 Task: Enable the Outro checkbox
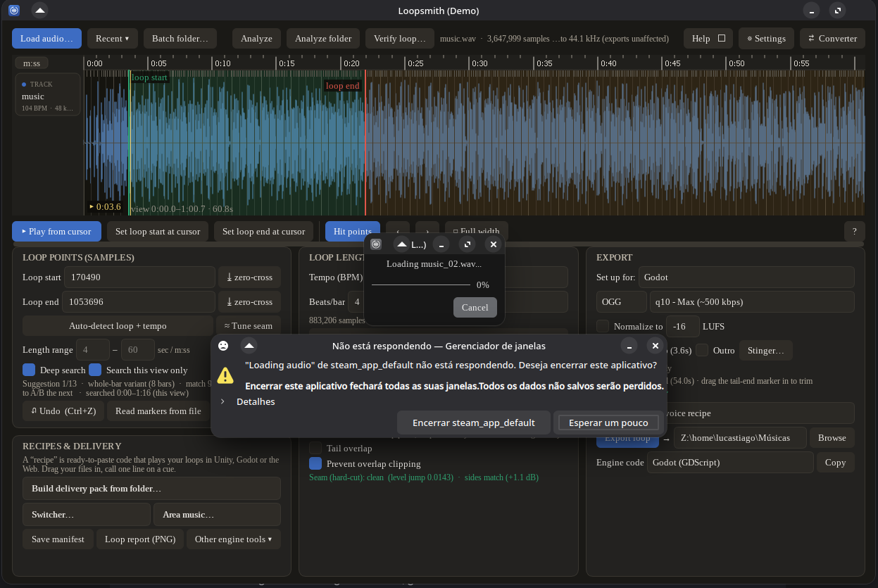703,350
